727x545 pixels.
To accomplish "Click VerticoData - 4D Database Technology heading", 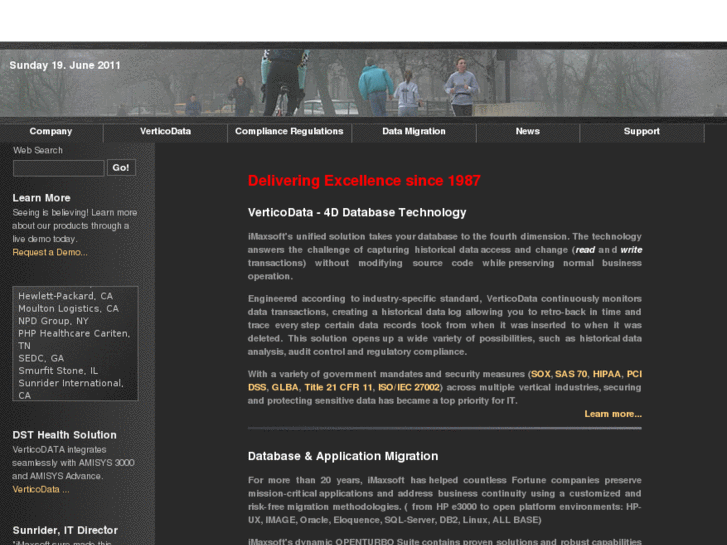I will pos(357,212).
